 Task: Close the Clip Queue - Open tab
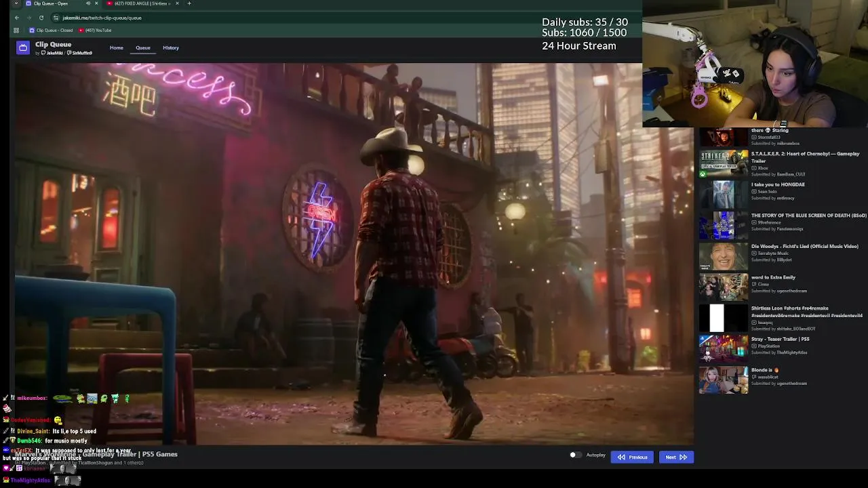click(x=96, y=3)
